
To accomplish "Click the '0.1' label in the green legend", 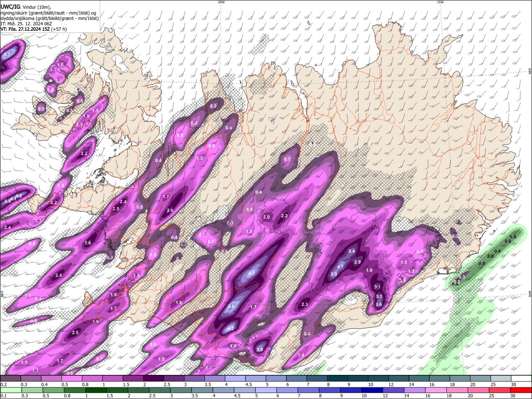I will 3,396.
